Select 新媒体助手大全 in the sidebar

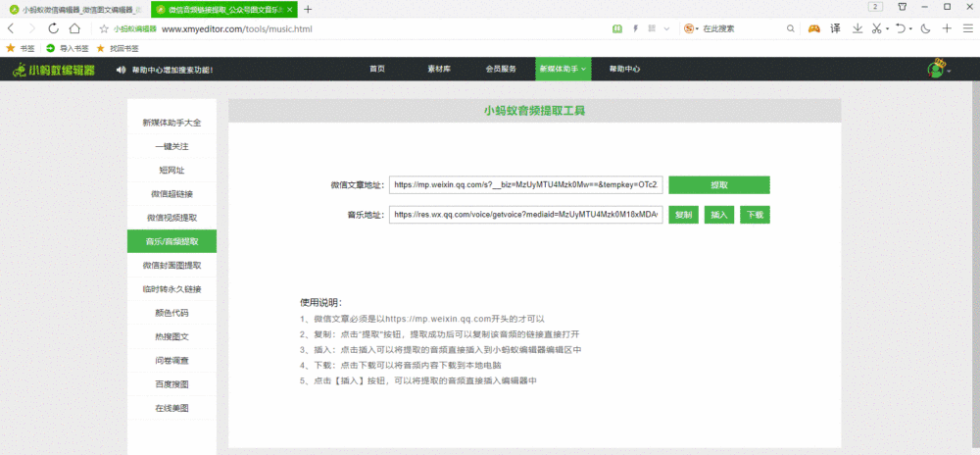click(171, 123)
